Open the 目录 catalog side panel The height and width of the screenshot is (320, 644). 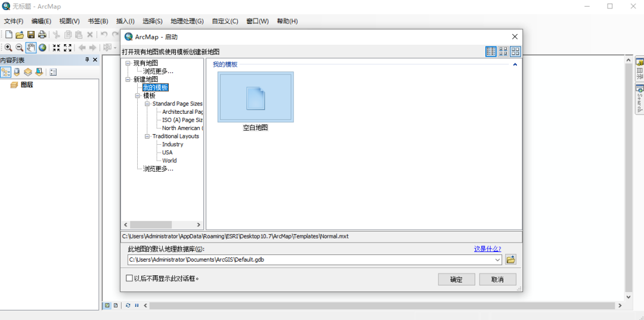[x=639, y=70]
